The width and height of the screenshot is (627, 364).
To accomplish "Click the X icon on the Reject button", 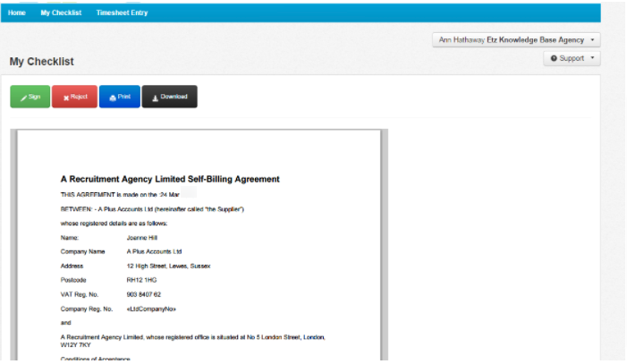I will click(x=66, y=98).
